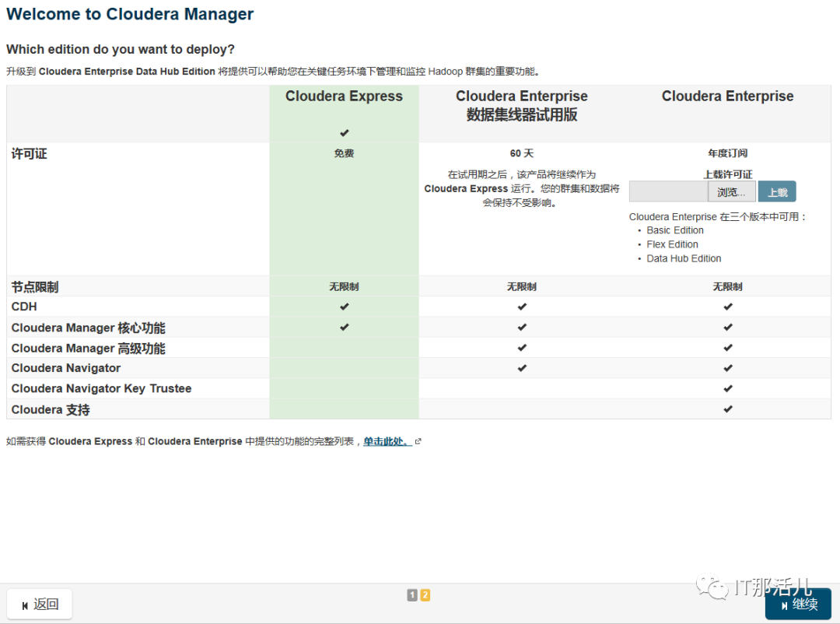Screen dimensions: 840x624
Task: Click the Cloudera 支持 row label
Action: (51, 409)
